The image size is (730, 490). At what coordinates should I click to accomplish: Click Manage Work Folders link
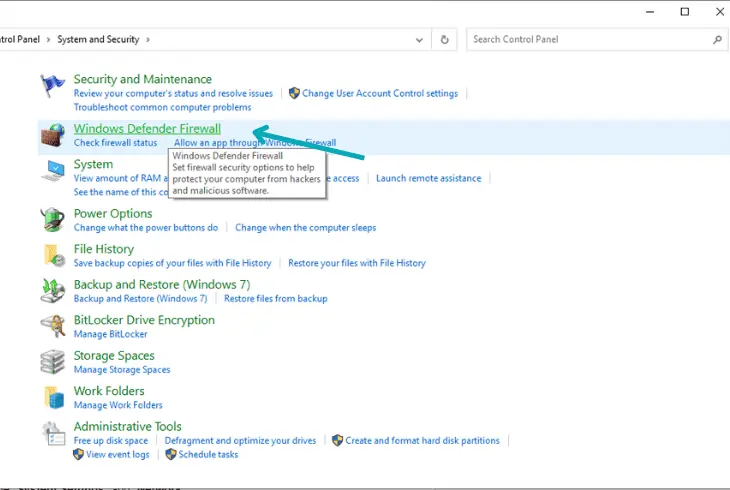[118, 405]
